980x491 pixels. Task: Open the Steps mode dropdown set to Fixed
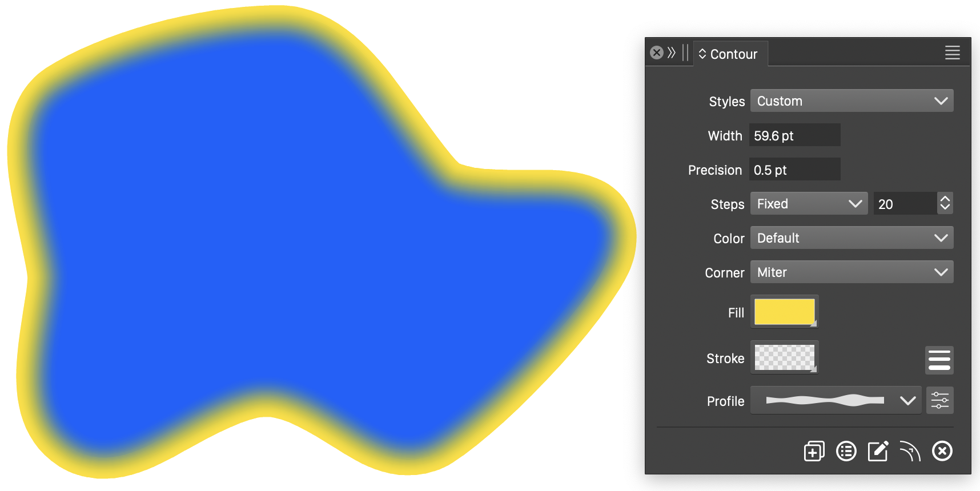coord(809,204)
